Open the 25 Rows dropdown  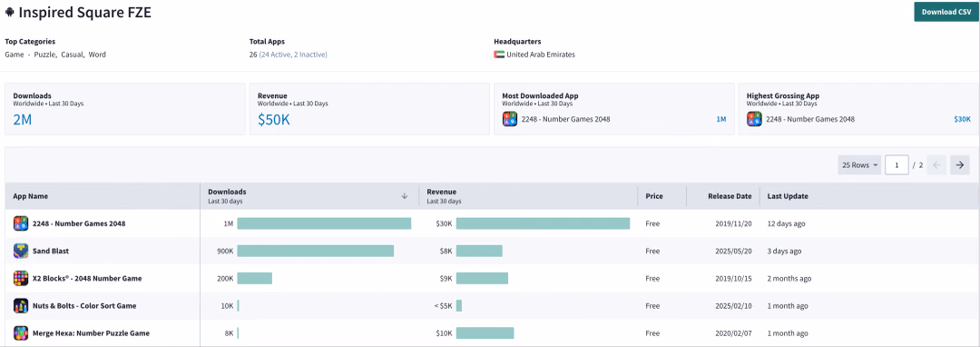(x=858, y=165)
